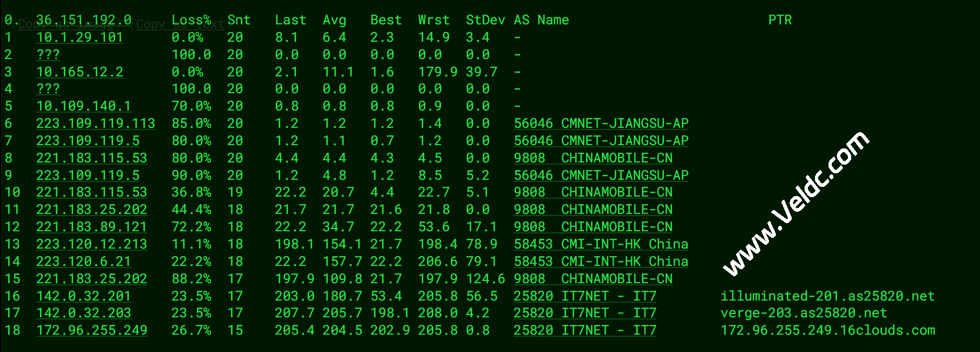The width and height of the screenshot is (980, 352).
Task: Open the final hop 172.96.255.249 link
Action: (x=91, y=330)
